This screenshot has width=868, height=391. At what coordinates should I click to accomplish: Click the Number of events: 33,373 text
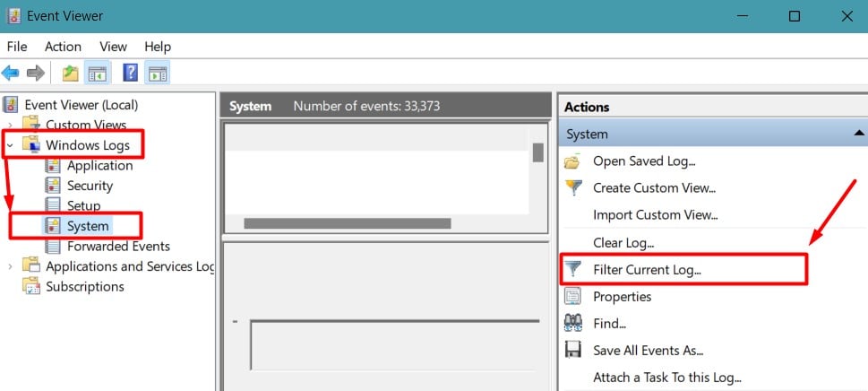[366, 107]
